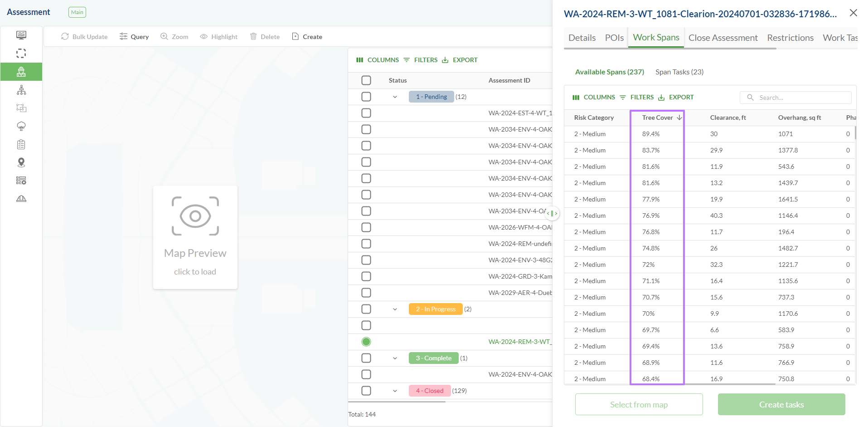
Task: Collapse the 1 - Pending group
Action: [x=395, y=97]
